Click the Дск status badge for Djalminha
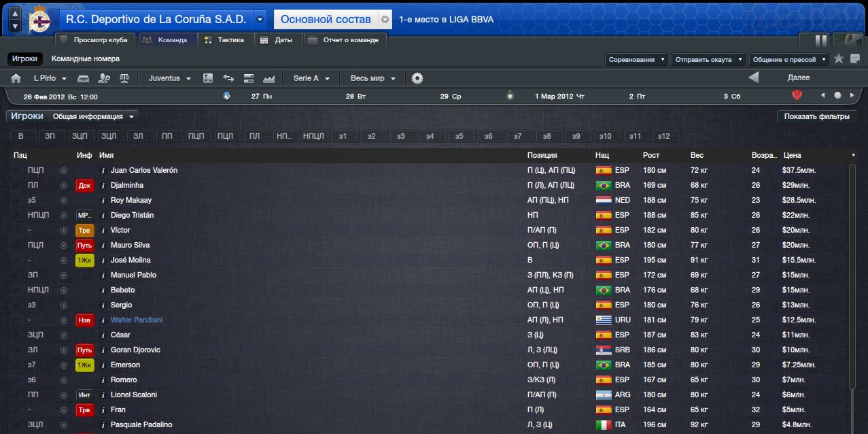868x434 pixels. pyautogui.click(x=85, y=185)
